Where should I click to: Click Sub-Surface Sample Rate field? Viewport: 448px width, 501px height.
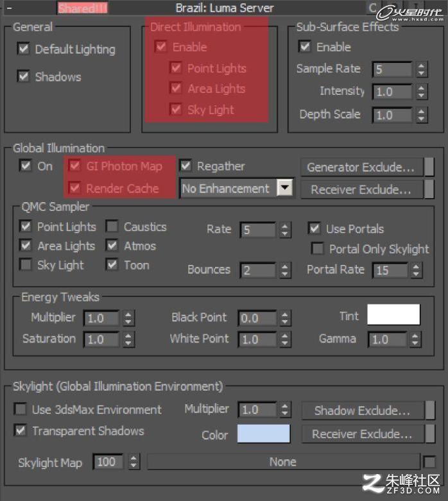pos(392,69)
